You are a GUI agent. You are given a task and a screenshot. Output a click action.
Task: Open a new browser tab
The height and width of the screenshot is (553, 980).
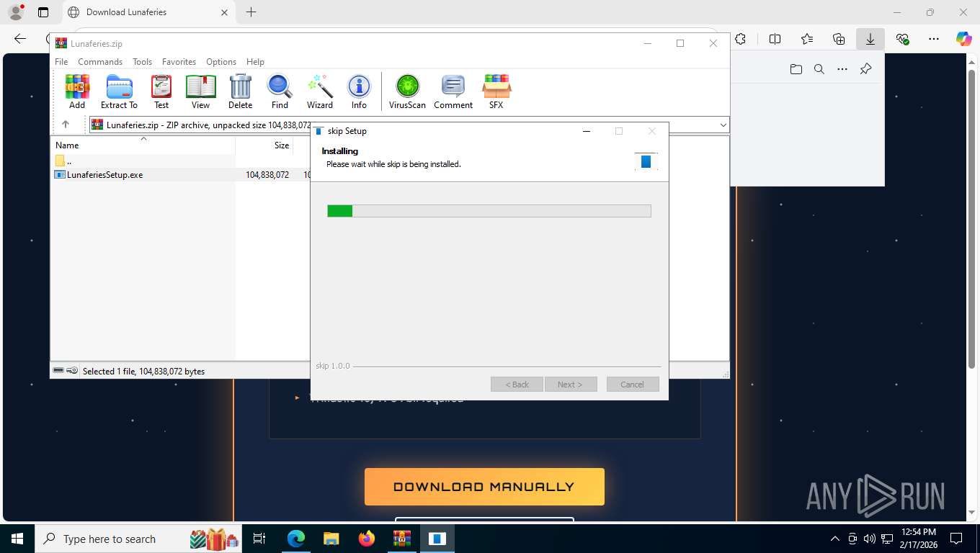[x=251, y=12]
